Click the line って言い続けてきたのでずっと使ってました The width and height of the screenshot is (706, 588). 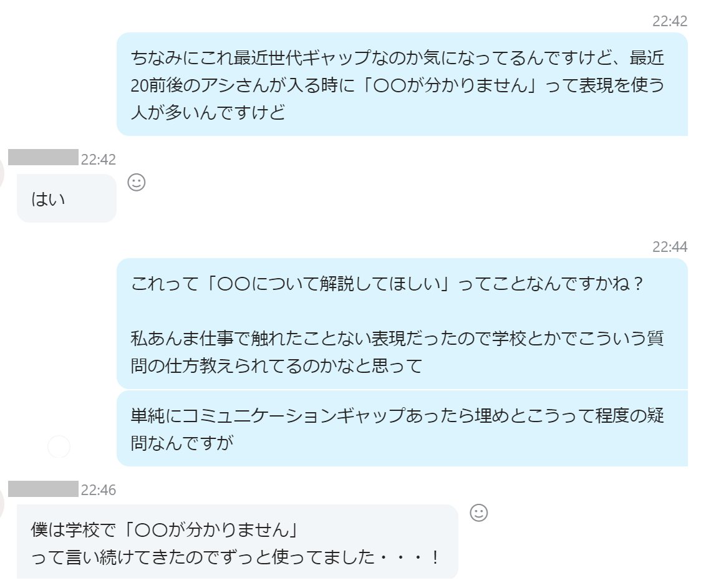click(235, 557)
